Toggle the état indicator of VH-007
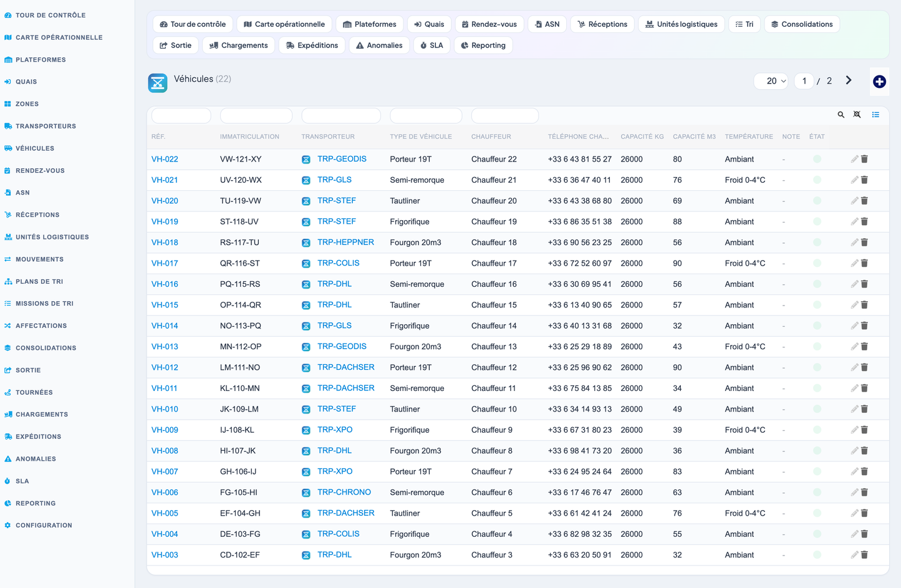901x588 pixels. 817,471
